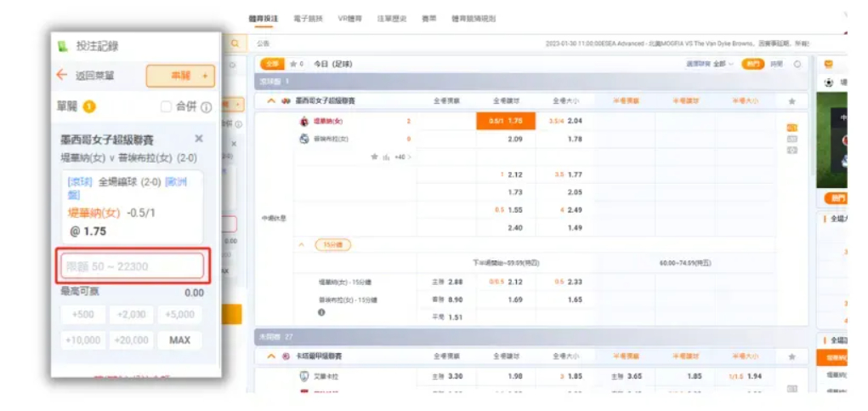Open the 注單歷史 tab

(392, 18)
